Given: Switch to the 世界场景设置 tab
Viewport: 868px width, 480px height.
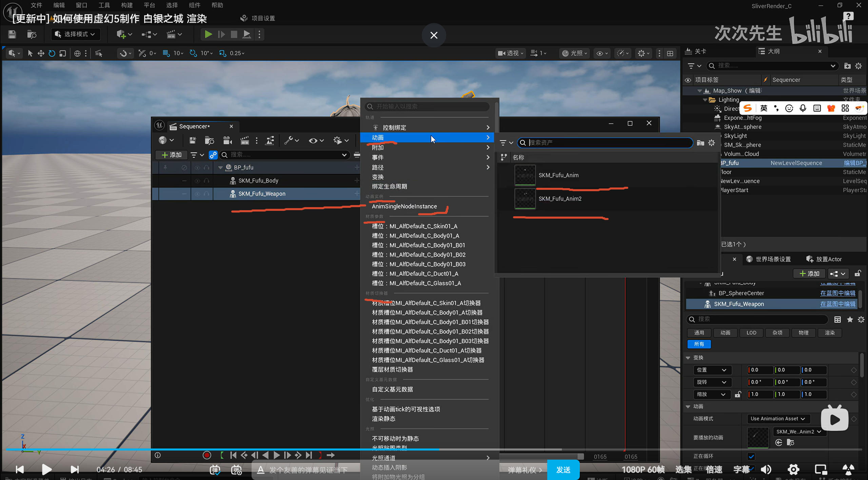Looking at the screenshot, I should click(x=769, y=259).
